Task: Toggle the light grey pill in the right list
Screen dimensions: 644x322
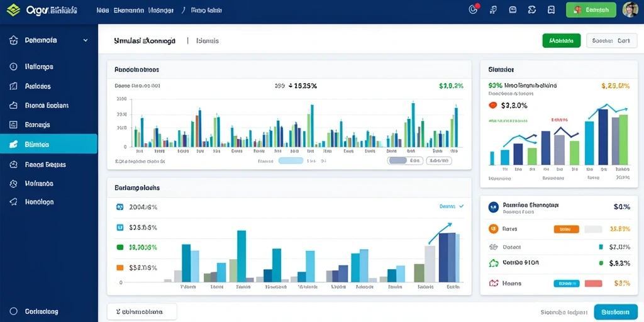Action: point(593,229)
